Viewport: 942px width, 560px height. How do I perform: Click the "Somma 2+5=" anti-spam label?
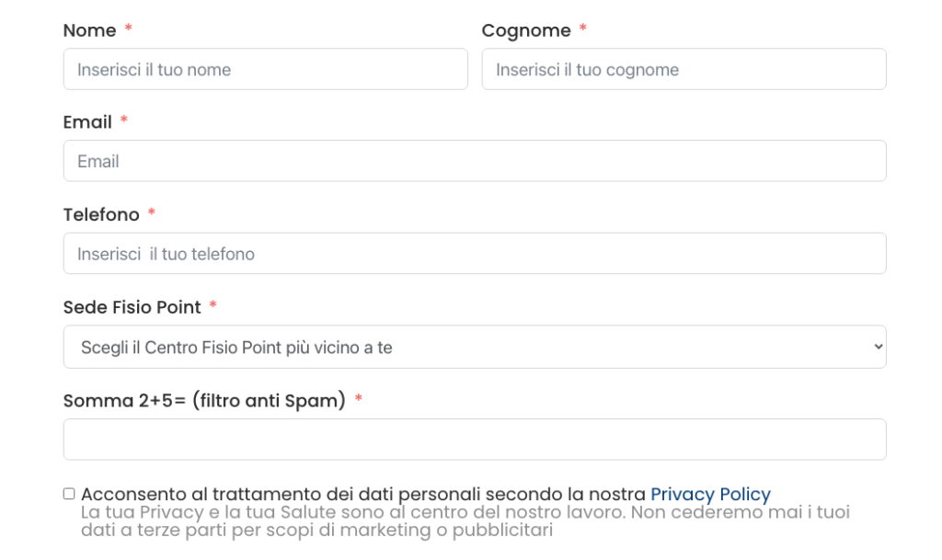(204, 400)
